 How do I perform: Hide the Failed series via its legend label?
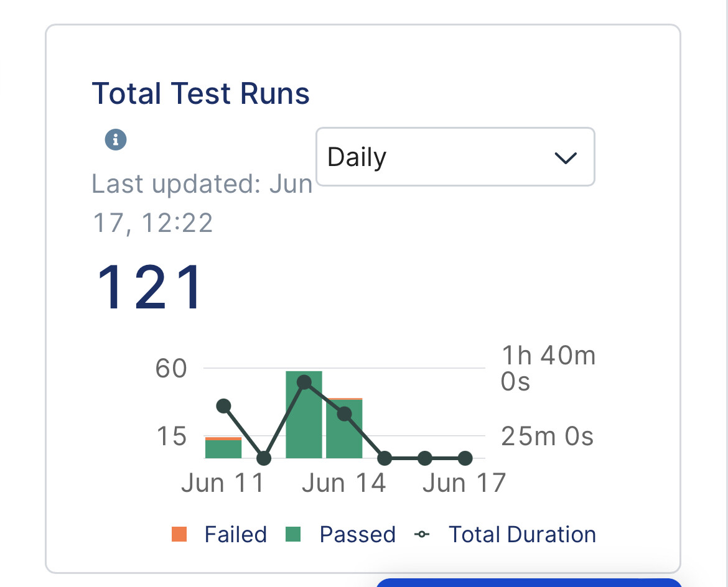coord(235,535)
